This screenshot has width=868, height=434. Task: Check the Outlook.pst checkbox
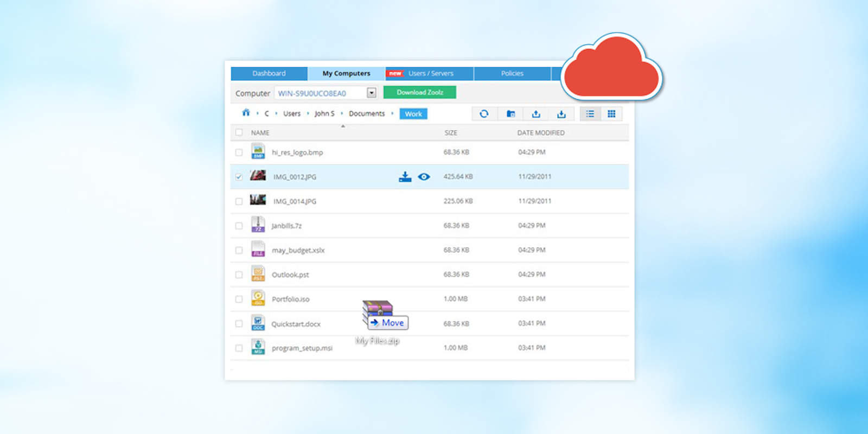239,275
